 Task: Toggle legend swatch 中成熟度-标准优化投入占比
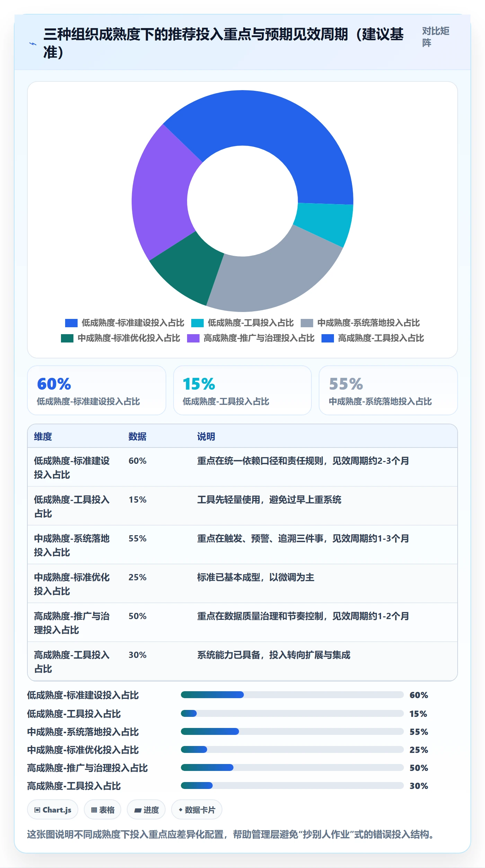click(67, 338)
